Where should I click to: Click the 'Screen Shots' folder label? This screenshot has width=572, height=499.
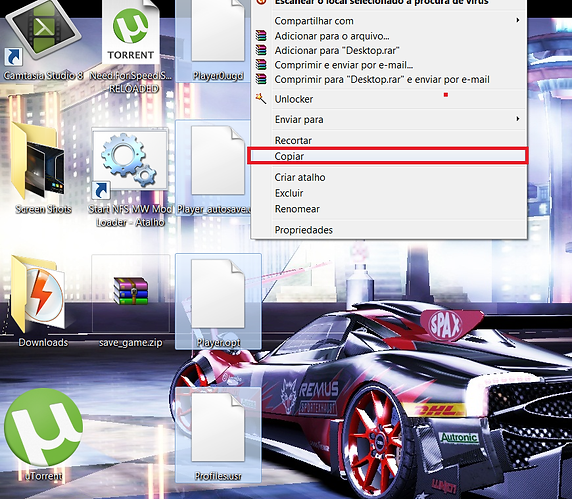pyautogui.click(x=43, y=209)
